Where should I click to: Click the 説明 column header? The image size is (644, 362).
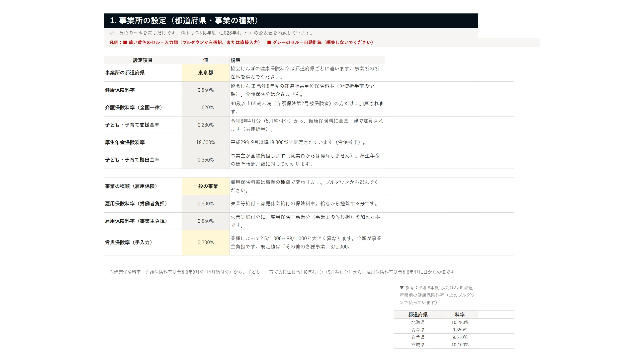[x=307, y=60]
